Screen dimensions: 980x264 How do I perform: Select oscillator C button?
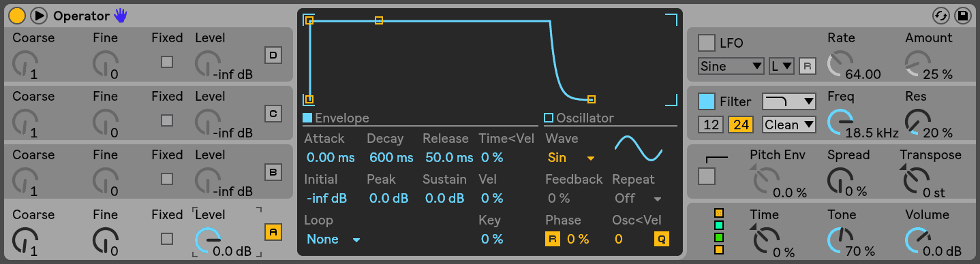coord(273,114)
